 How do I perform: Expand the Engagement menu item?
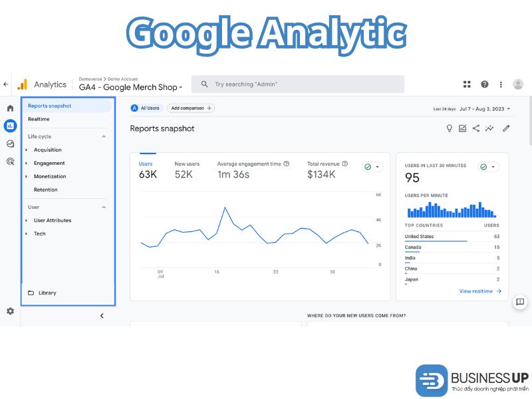26,163
